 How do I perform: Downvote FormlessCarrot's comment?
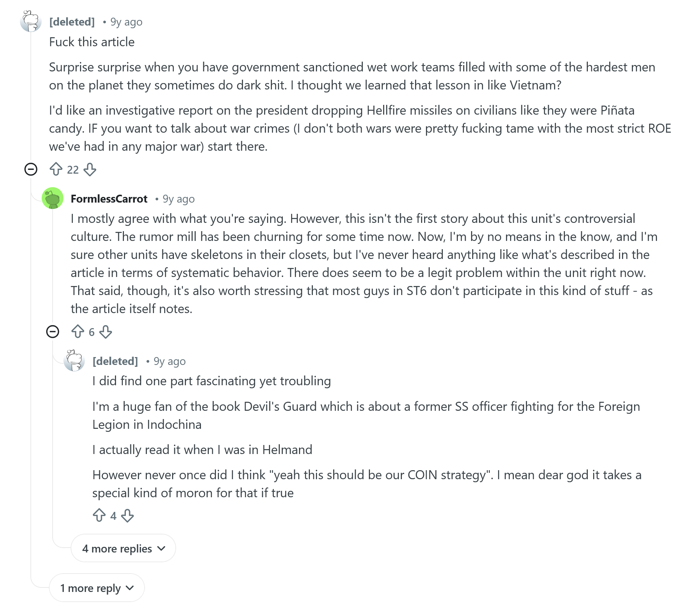pos(106,331)
